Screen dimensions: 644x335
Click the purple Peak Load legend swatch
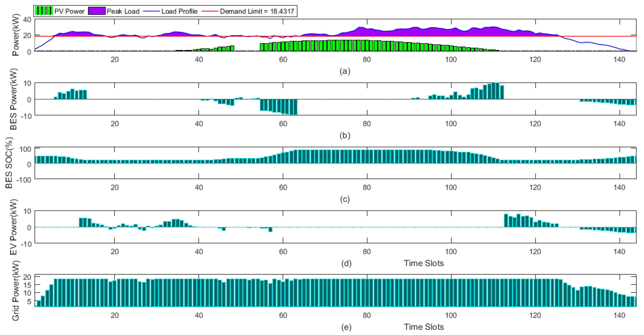pos(96,11)
